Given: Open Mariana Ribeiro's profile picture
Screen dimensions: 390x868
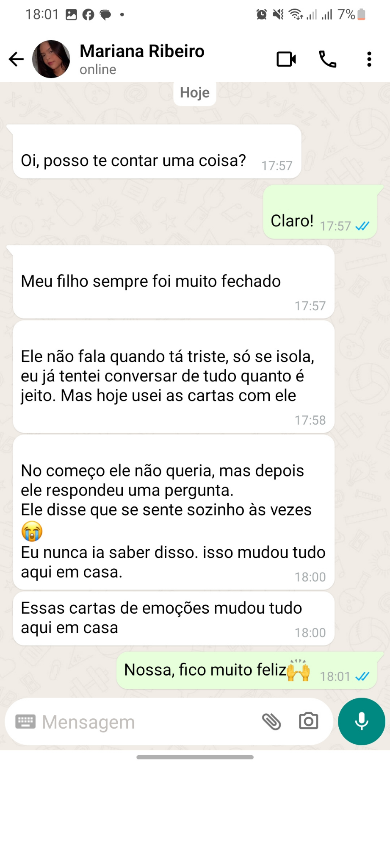Looking at the screenshot, I should click(x=51, y=59).
